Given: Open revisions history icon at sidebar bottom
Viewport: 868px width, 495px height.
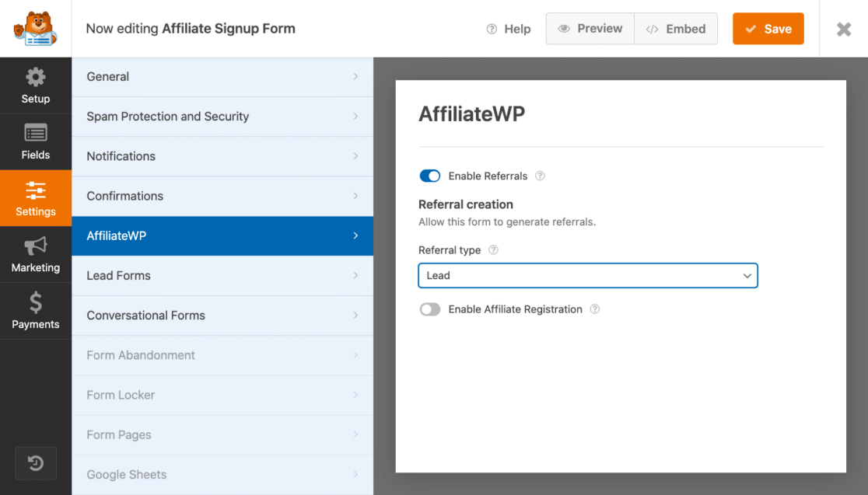Looking at the screenshot, I should coord(36,463).
